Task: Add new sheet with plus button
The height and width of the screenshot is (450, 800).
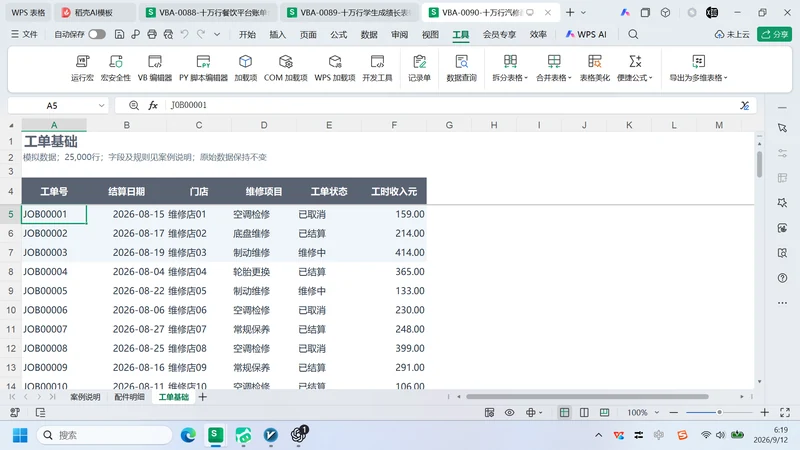Action: (203, 397)
